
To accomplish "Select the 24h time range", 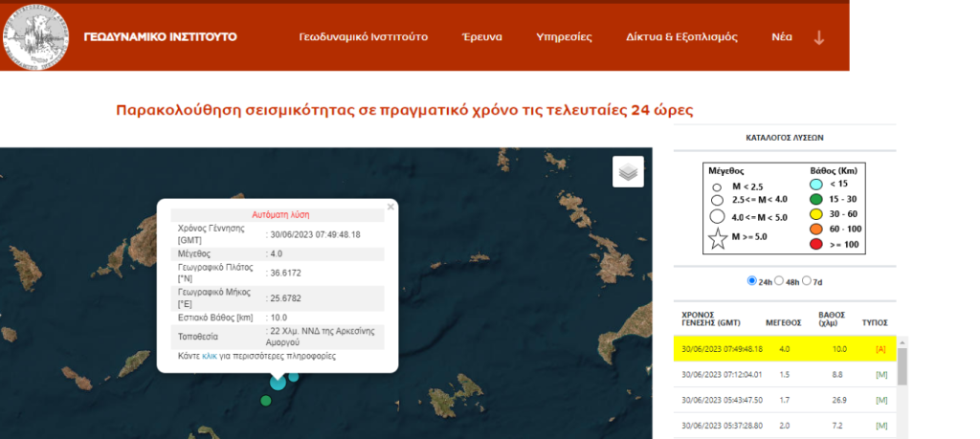I will pos(751,281).
